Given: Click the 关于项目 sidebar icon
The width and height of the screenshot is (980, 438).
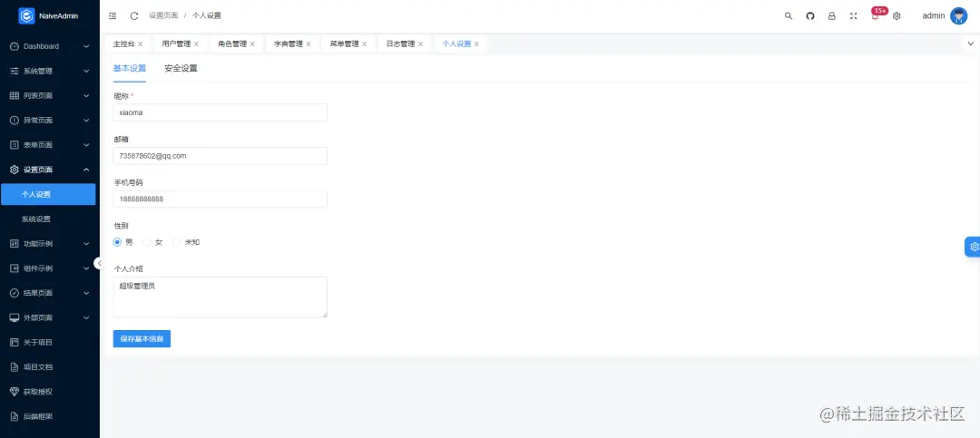Looking at the screenshot, I should coord(15,343).
